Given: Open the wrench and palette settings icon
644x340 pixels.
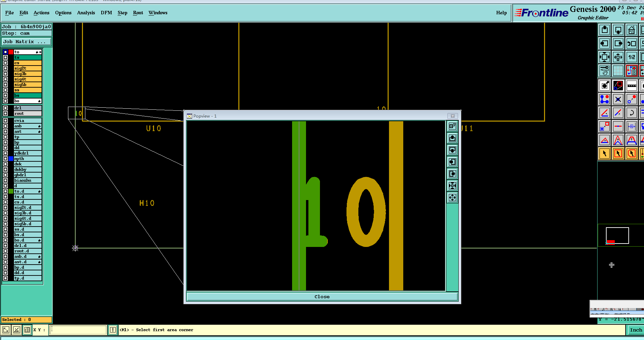Looking at the screenshot, I should (605, 71).
